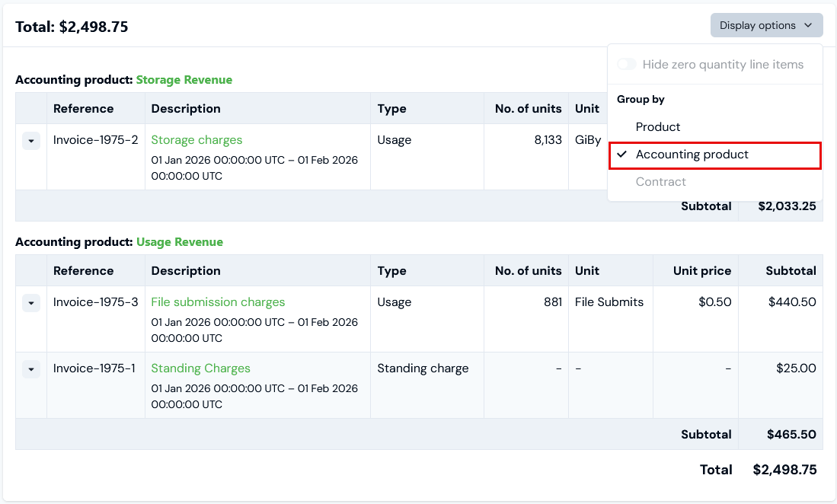This screenshot has height=504, width=837.
Task: Select Product in Group by menu
Action: [x=714, y=127]
